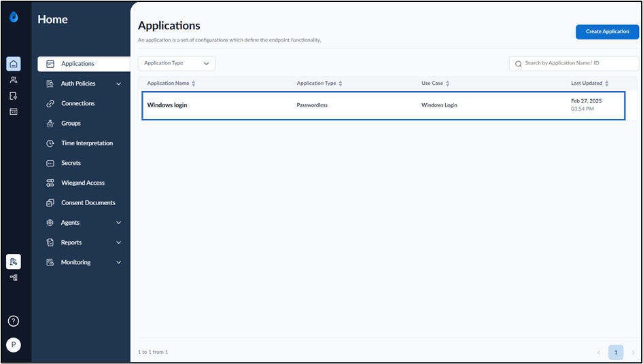The image size is (643, 364).
Task: Click the Secrets menu icon
Action: click(50, 163)
